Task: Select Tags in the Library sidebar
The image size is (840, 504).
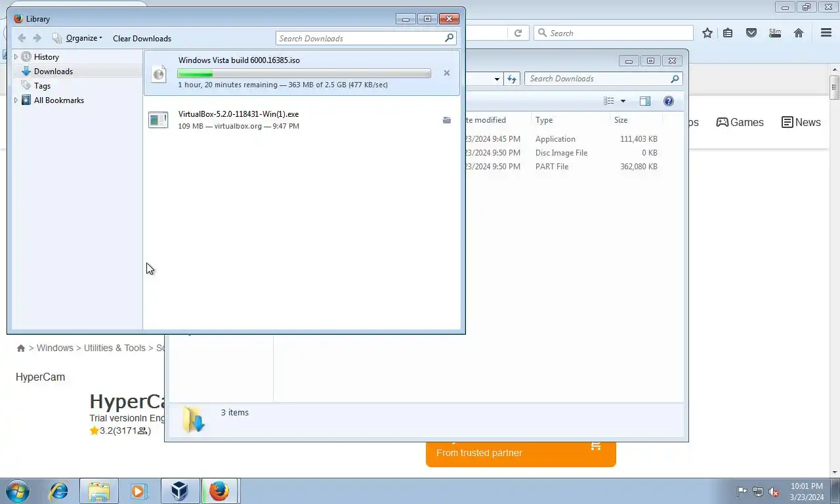Action: coord(42,86)
